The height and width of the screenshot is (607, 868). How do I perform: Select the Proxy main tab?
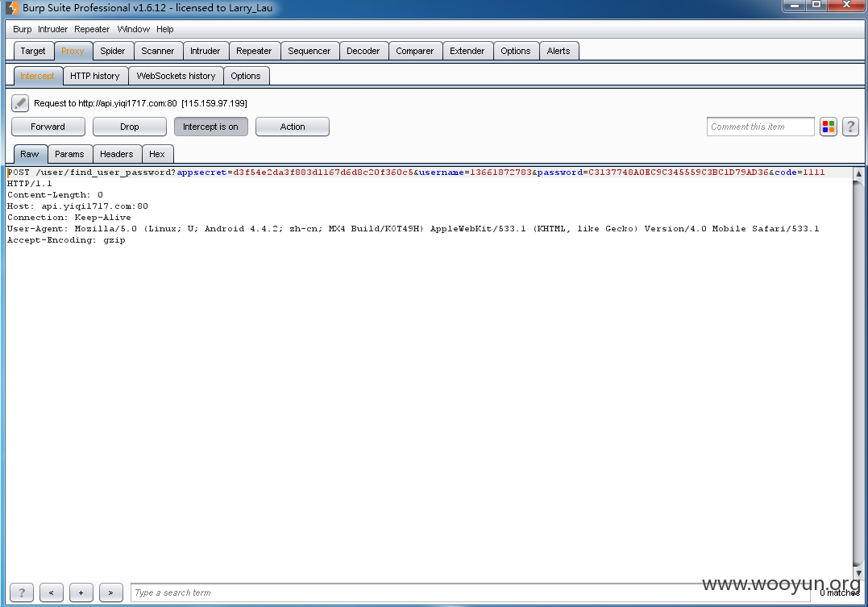73,51
